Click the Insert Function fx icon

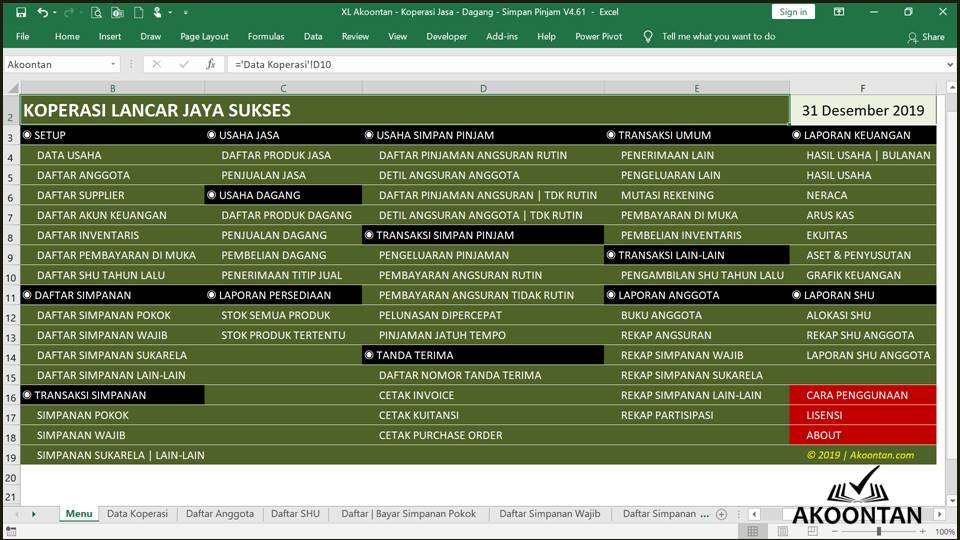coord(210,64)
